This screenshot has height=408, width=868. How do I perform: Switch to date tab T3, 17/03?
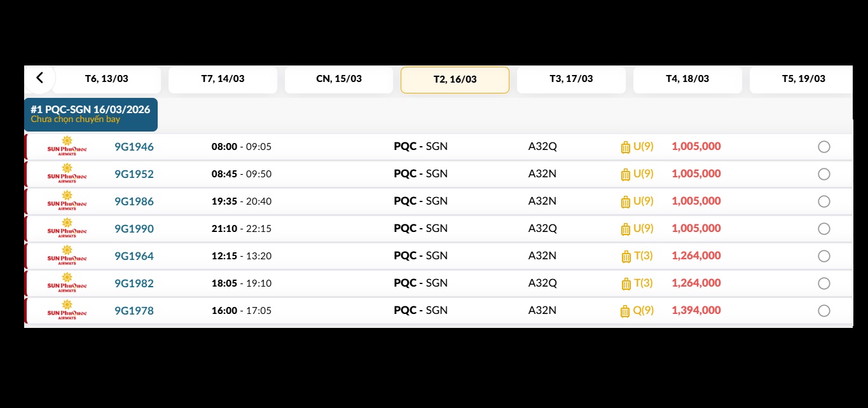(571, 79)
